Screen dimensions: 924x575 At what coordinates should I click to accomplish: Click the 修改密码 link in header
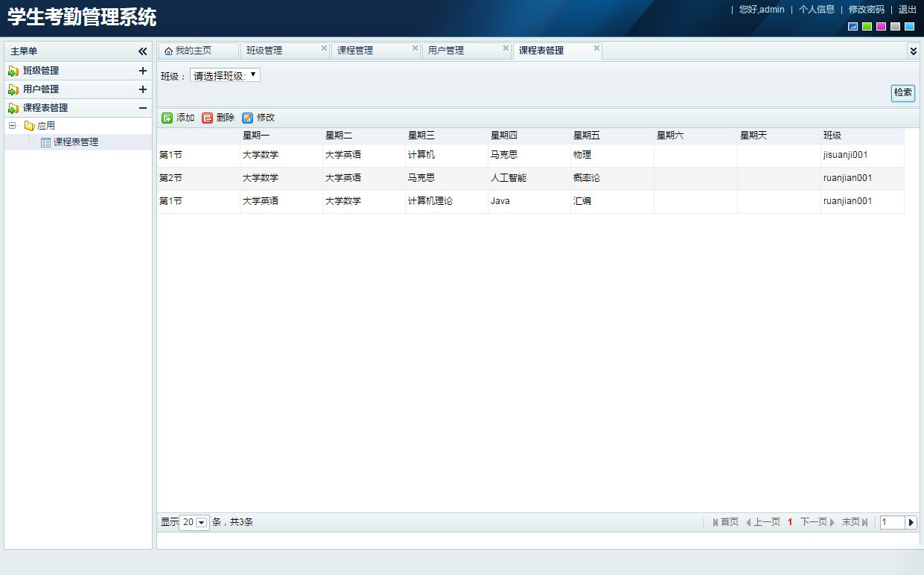pyautogui.click(x=866, y=10)
